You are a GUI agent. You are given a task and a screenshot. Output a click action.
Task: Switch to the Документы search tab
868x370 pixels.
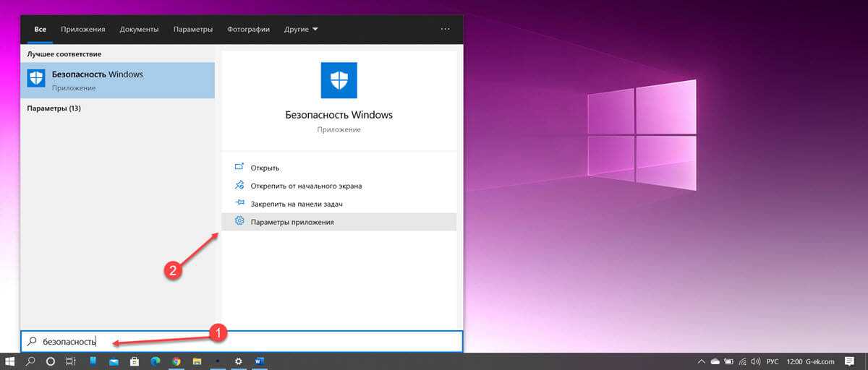[x=139, y=30]
